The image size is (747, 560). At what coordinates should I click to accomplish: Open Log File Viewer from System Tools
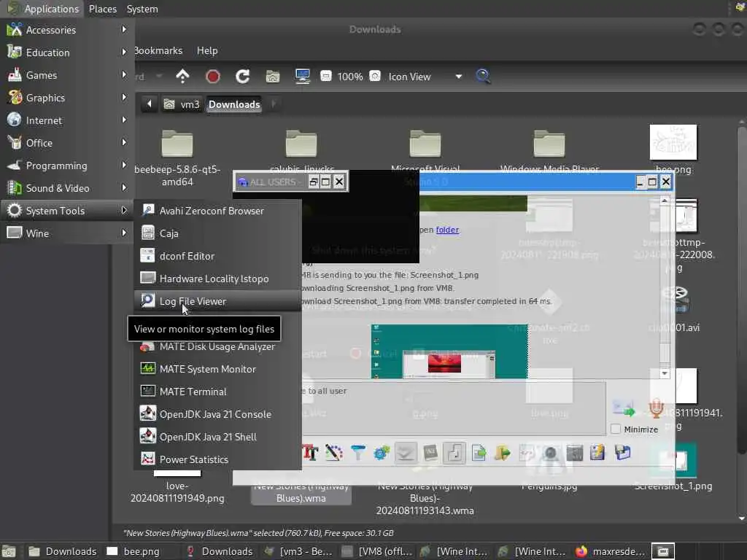(x=217, y=301)
